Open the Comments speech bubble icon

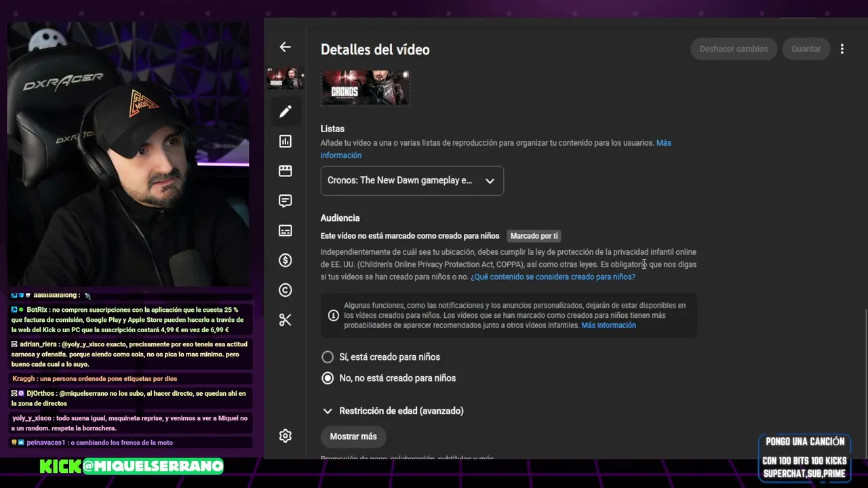coord(285,201)
